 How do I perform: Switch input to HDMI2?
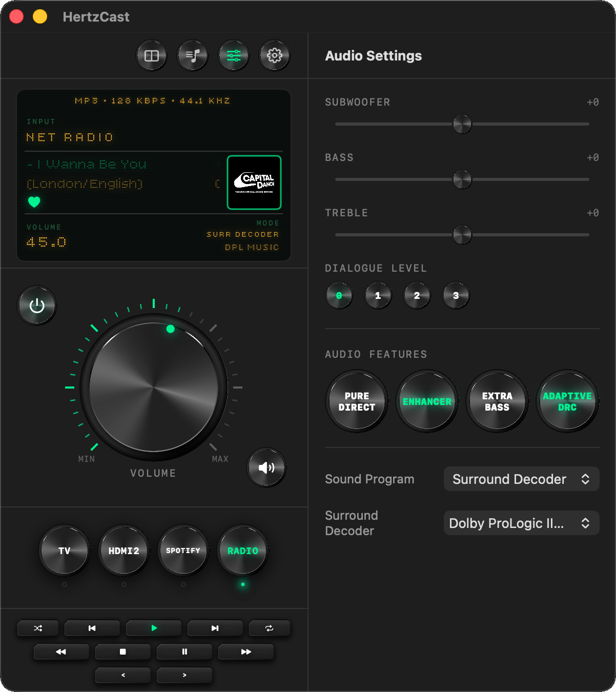click(124, 551)
